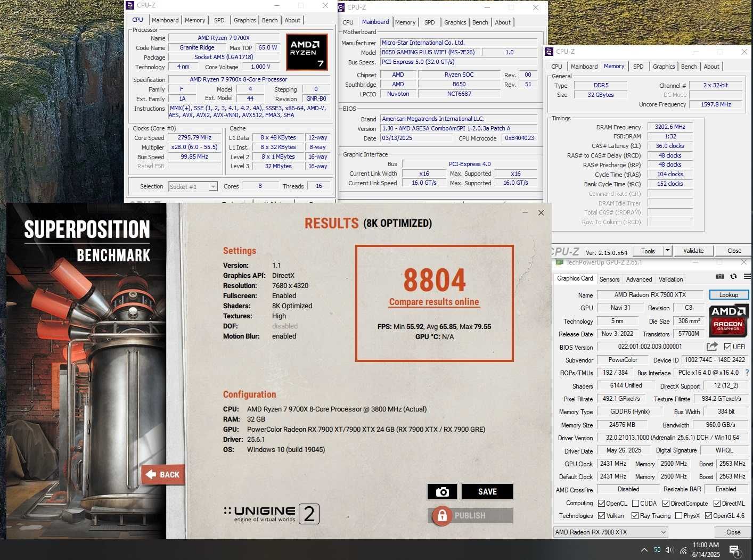Toggle the DirectCompute checkbox
The image size is (753, 560).
pos(666,504)
